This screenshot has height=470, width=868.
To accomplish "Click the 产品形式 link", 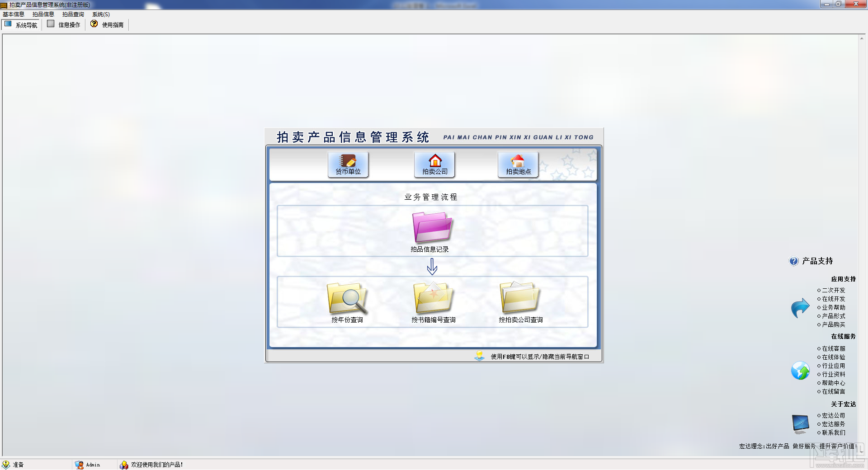I will tap(833, 316).
